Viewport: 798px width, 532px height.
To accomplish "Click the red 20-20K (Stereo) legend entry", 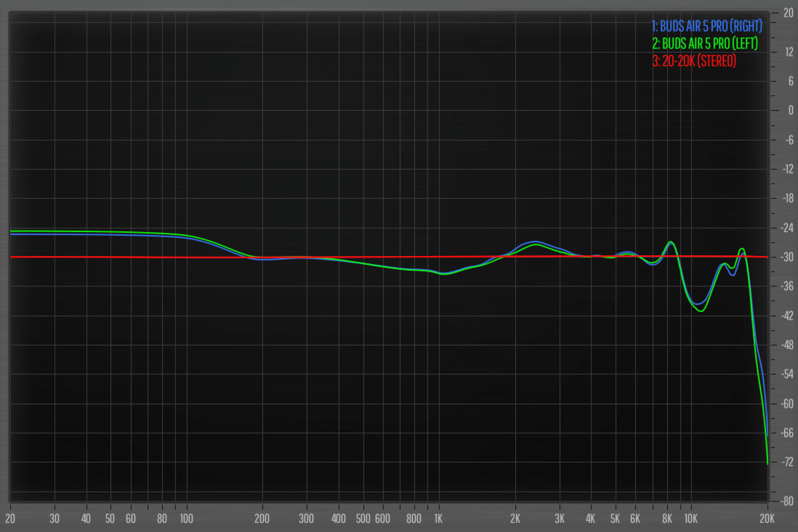I will tap(694, 61).
